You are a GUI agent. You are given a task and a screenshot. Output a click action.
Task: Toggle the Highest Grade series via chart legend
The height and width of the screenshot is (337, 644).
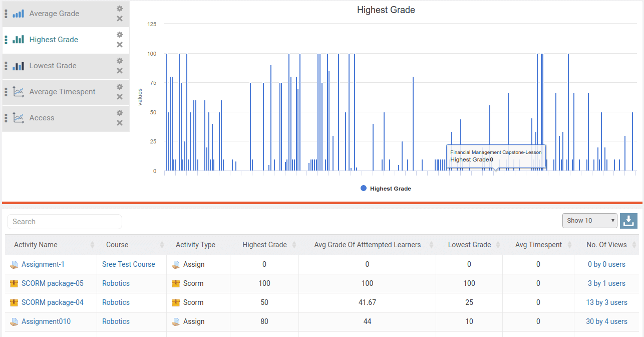click(386, 188)
